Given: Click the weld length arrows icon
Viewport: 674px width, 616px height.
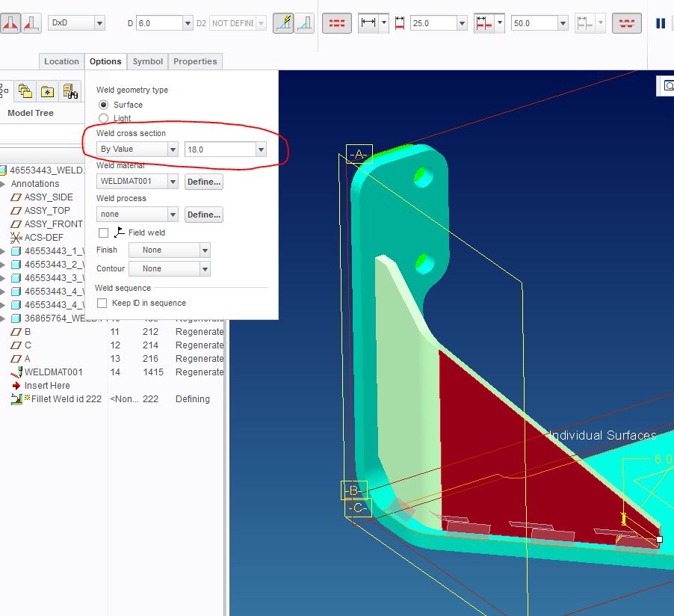Looking at the screenshot, I should (368, 22).
